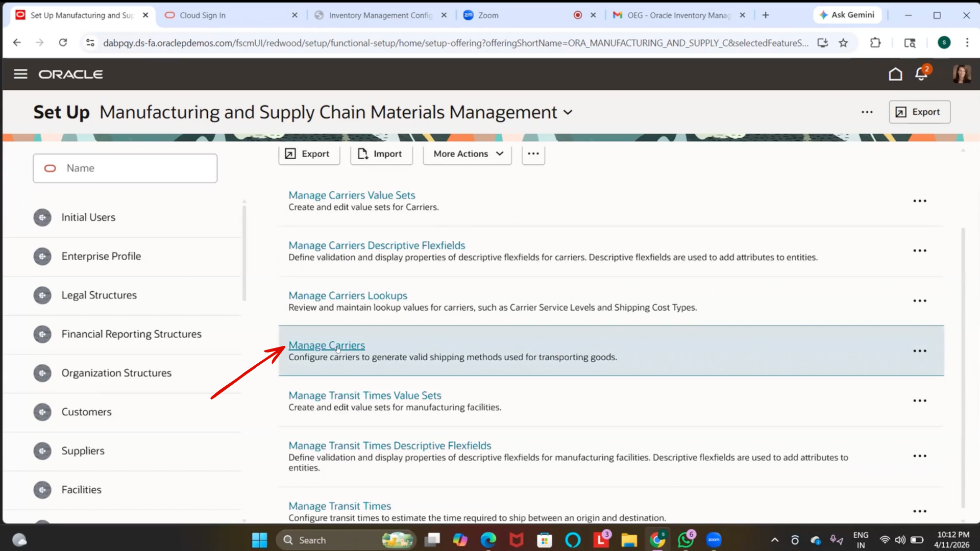Click the functional areas list scrollbar
This screenshot has width=980, height=551.
click(x=244, y=253)
